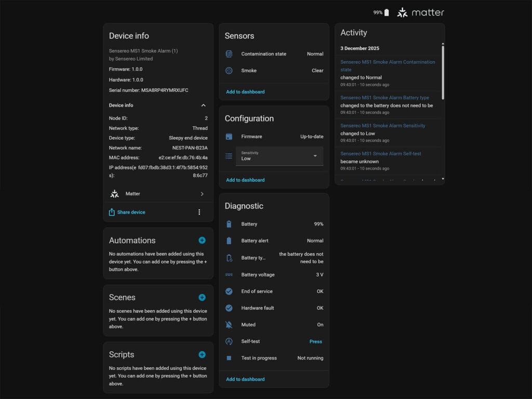Collapse the Device info section
The height and width of the screenshot is (399, 532).
coord(204,105)
